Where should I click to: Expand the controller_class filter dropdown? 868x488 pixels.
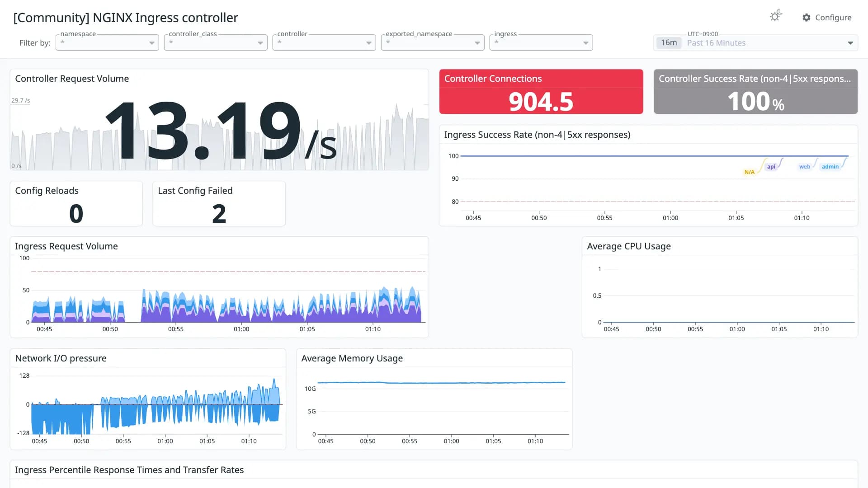pyautogui.click(x=216, y=42)
